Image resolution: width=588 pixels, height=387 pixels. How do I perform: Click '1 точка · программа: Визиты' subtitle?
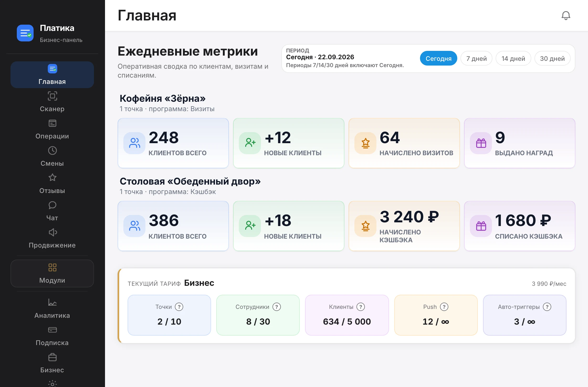click(x=167, y=109)
